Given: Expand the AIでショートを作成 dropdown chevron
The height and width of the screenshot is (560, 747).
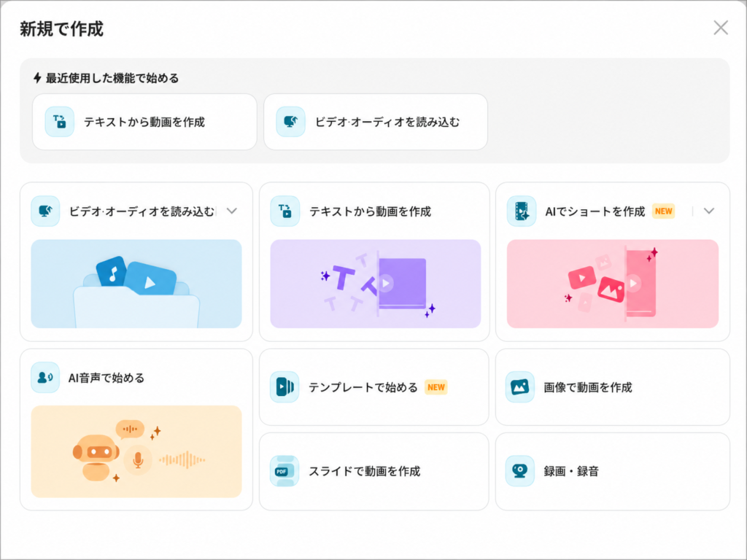Looking at the screenshot, I should [709, 211].
